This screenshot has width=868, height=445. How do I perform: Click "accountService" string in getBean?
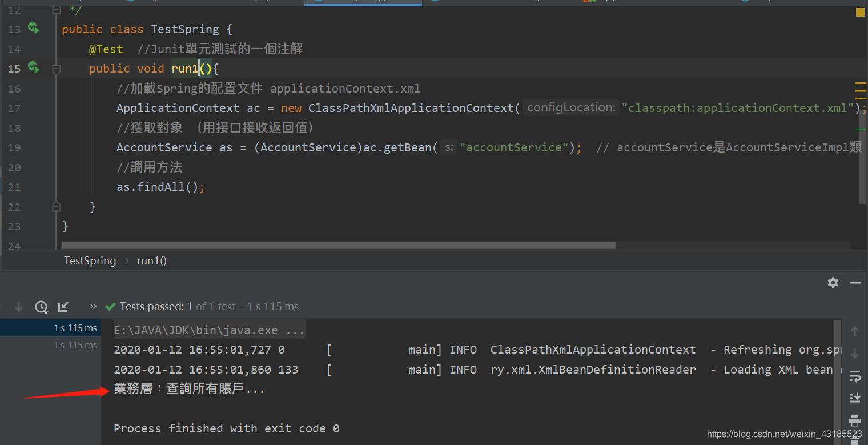pyautogui.click(x=514, y=147)
